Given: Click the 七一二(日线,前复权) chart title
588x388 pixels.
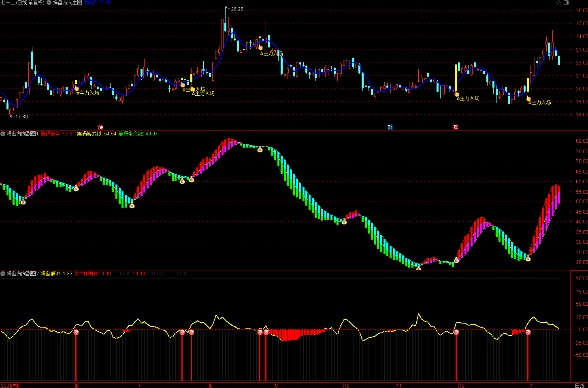Looking at the screenshot, I should [23, 2].
